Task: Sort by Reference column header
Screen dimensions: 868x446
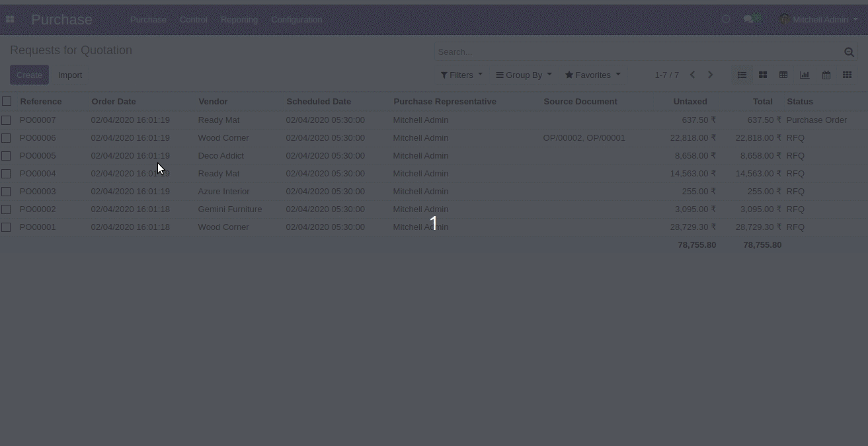Action: [41, 102]
